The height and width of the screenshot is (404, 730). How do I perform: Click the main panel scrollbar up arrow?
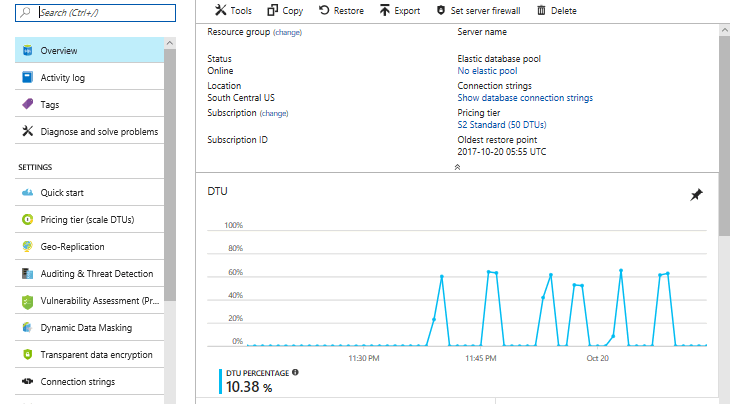(x=724, y=30)
